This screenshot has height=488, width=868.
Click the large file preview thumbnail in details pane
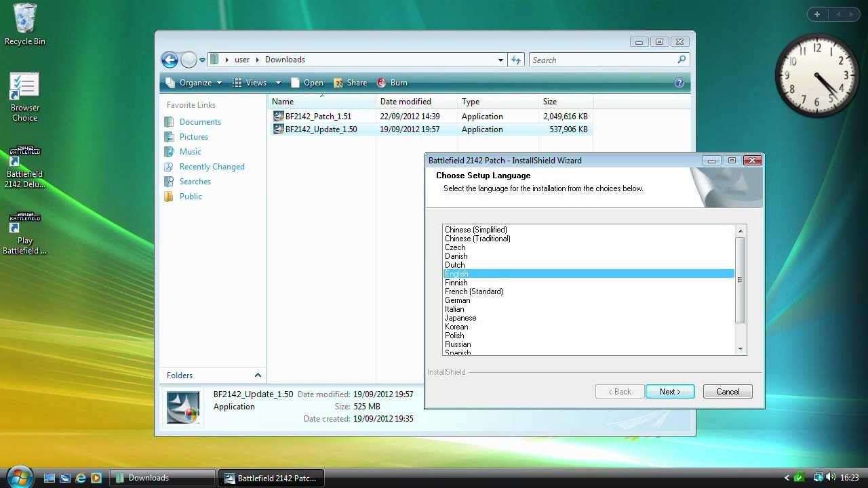tap(183, 407)
